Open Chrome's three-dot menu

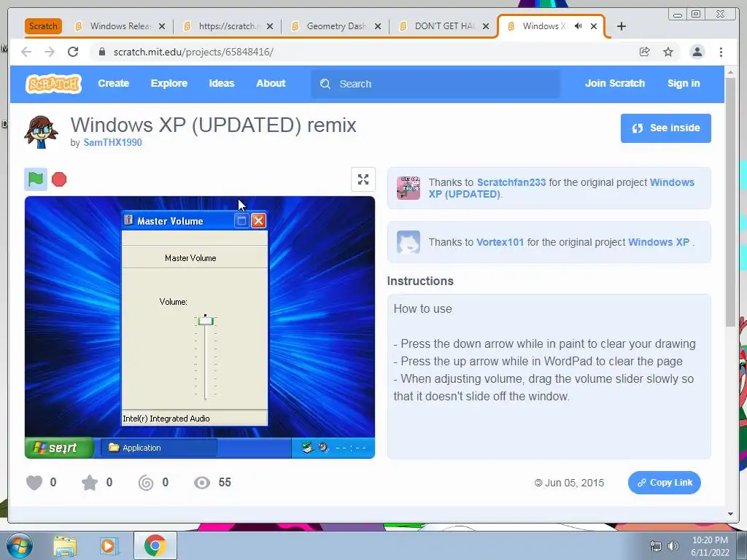pyautogui.click(x=721, y=52)
